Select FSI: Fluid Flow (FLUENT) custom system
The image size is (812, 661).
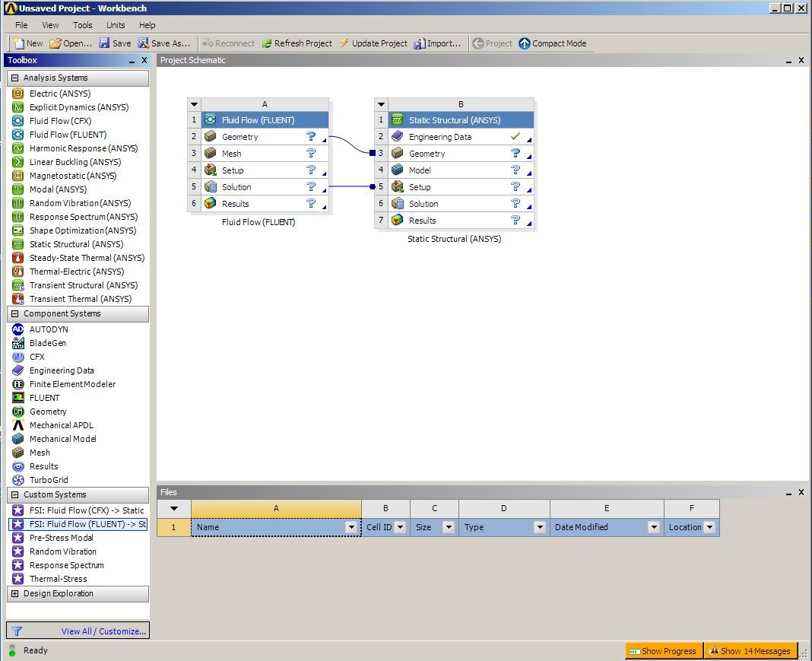click(78, 524)
